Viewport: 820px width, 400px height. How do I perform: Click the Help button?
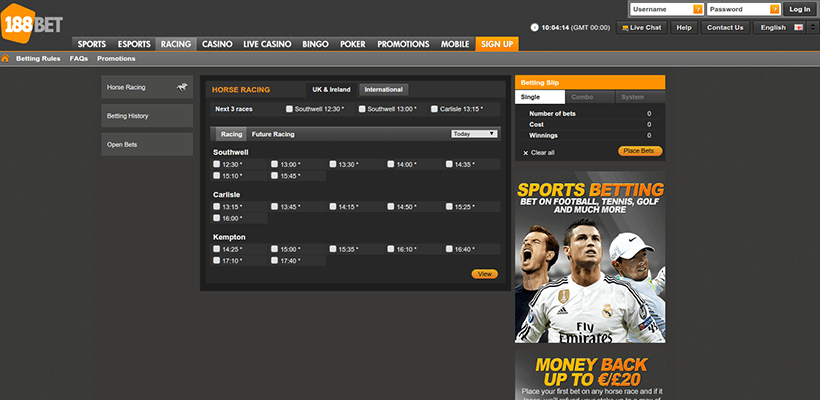[x=684, y=28]
